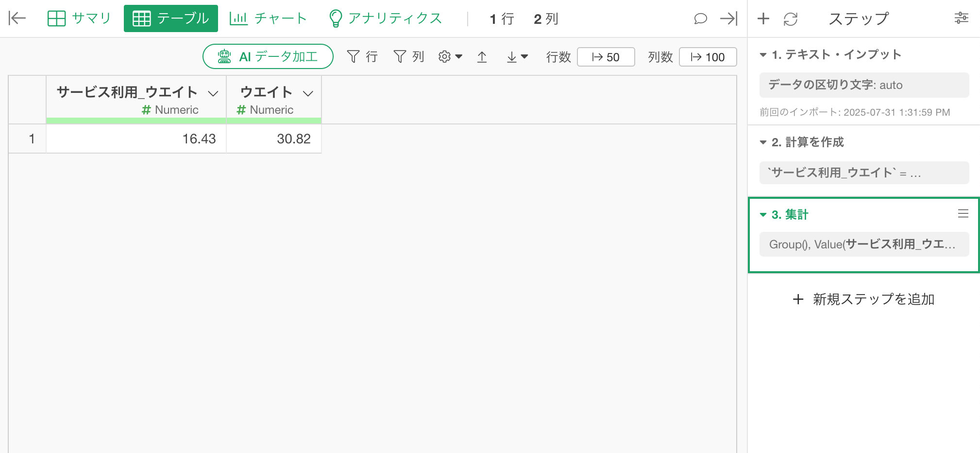Open the データの区切り文字: auto step detail
The height and width of the screenshot is (453, 980).
(x=864, y=85)
